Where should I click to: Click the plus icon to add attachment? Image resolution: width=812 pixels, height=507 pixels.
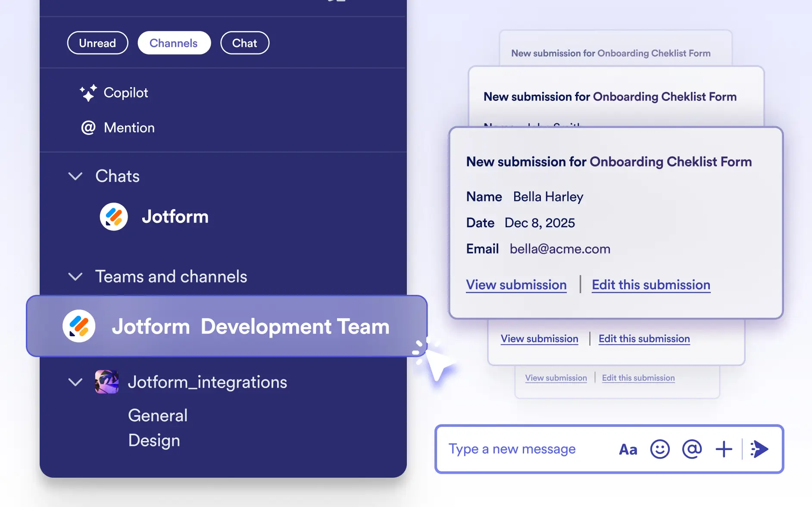click(x=724, y=449)
